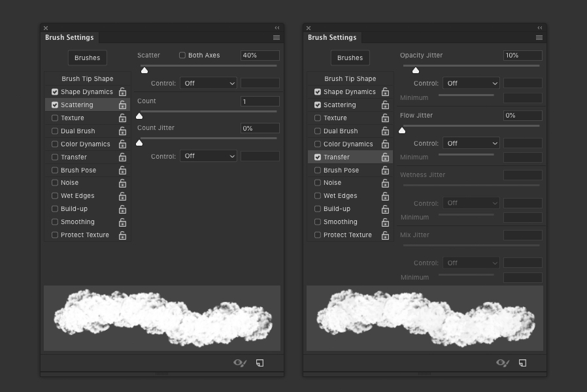Click Dual Brush lock icon in left panel
The image size is (587, 392).
[122, 131]
